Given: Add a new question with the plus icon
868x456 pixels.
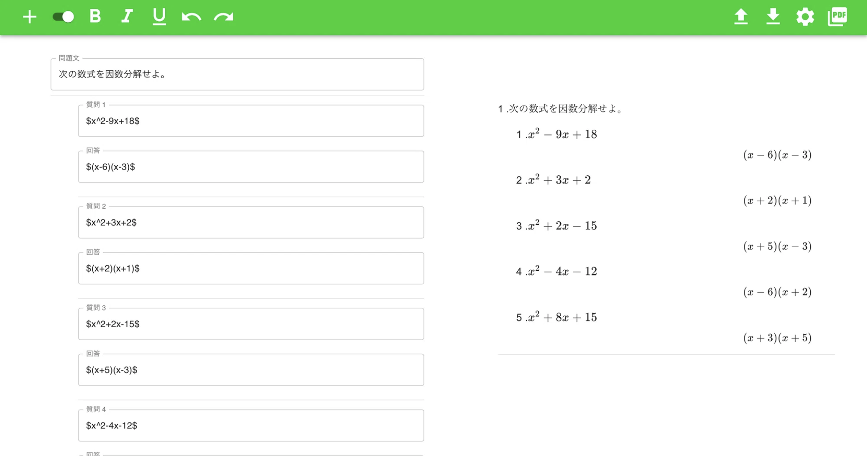Looking at the screenshot, I should coord(30,17).
